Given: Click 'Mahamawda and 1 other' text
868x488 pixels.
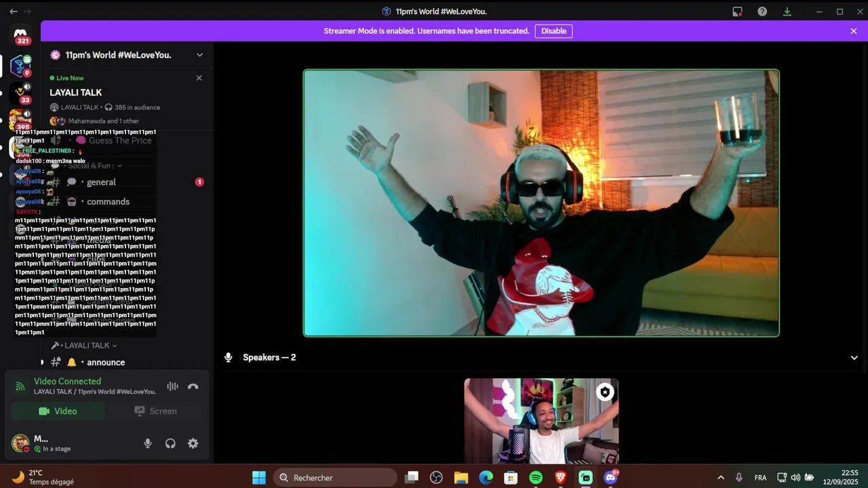Looking at the screenshot, I should tap(103, 121).
